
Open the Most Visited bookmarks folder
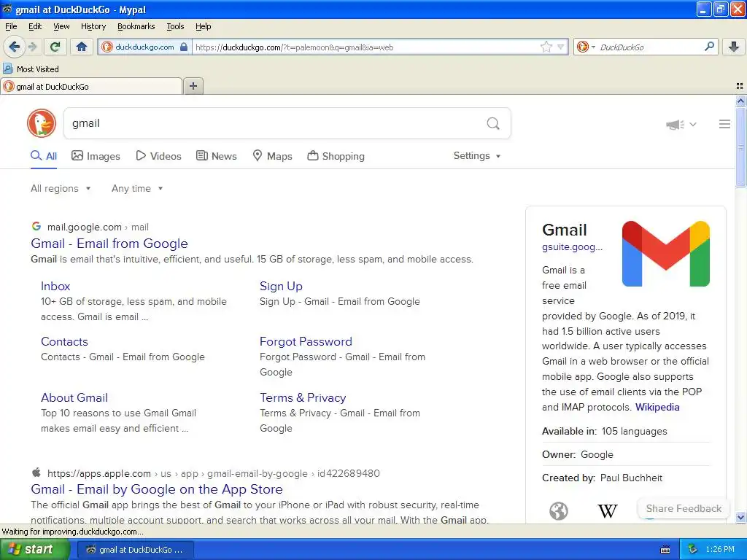pos(31,69)
